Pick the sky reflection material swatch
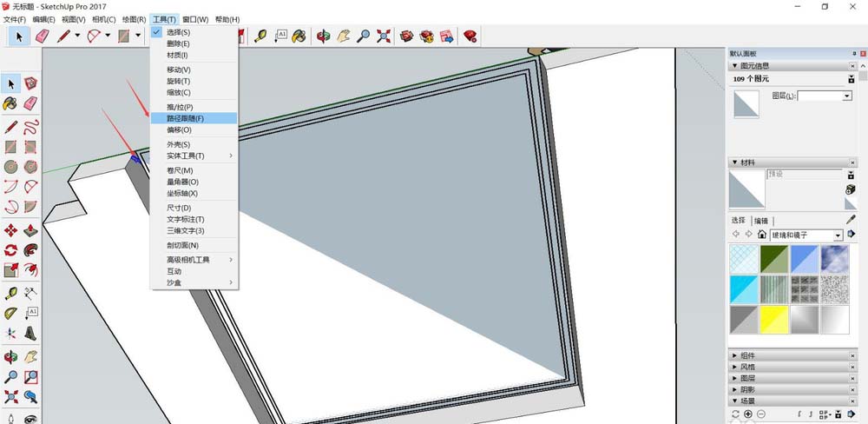The height and width of the screenshot is (424, 868). [835, 259]
